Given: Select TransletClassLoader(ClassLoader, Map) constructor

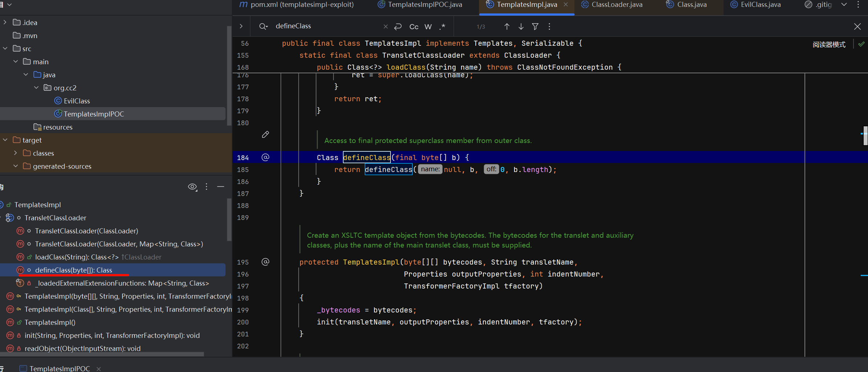Looking at the screenshot, I should 119,244.
